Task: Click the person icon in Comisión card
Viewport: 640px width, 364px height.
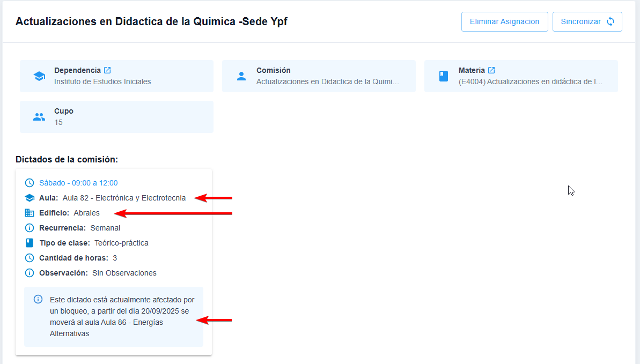Action: 241,76
